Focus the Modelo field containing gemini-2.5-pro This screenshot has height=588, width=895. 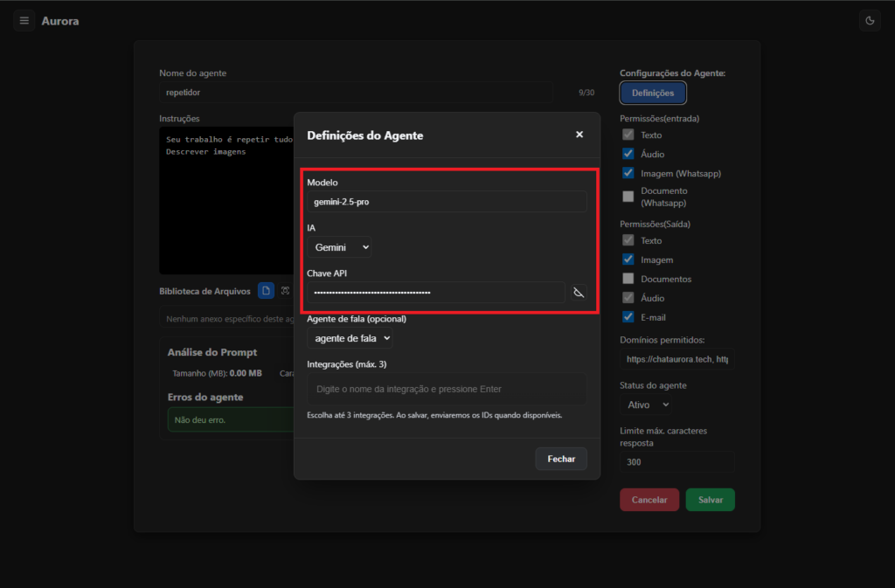pyautogui.click(x=446, y=202)
